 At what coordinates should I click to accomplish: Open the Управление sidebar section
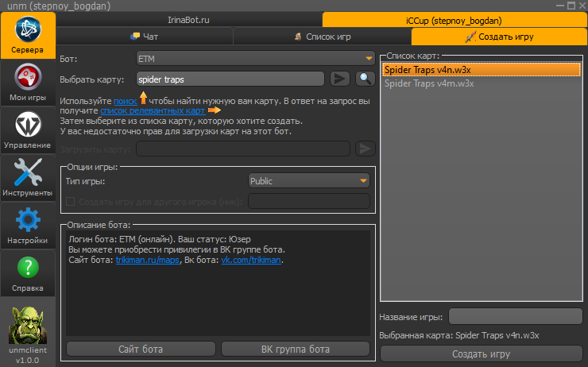pyautogui.click(x=28, y=130)
